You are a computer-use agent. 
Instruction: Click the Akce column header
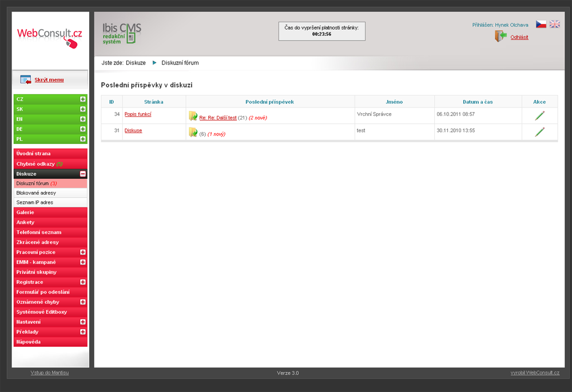point(539,102)
